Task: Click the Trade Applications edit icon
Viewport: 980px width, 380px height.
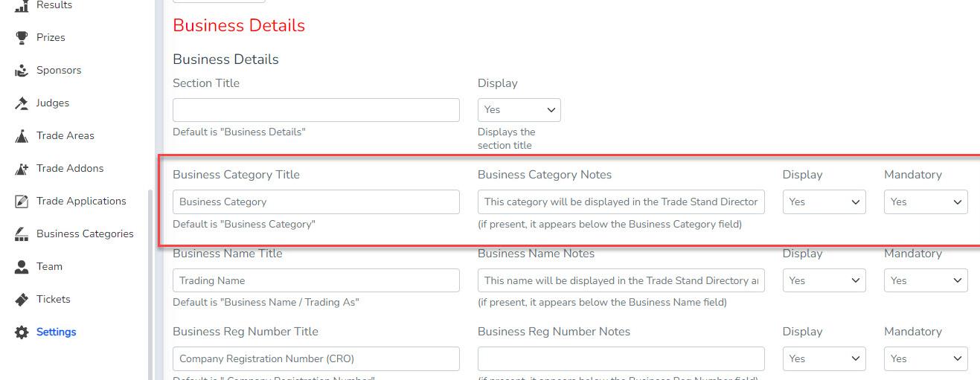Action: click(22, 202)
